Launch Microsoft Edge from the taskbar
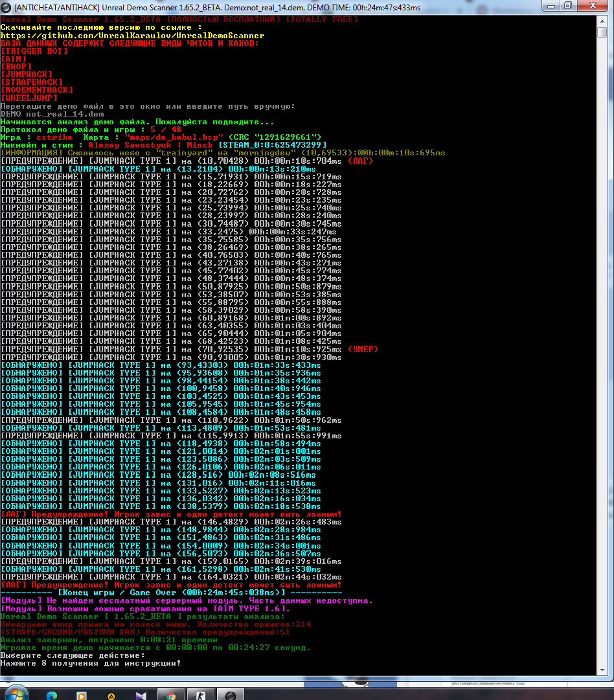 52,695
